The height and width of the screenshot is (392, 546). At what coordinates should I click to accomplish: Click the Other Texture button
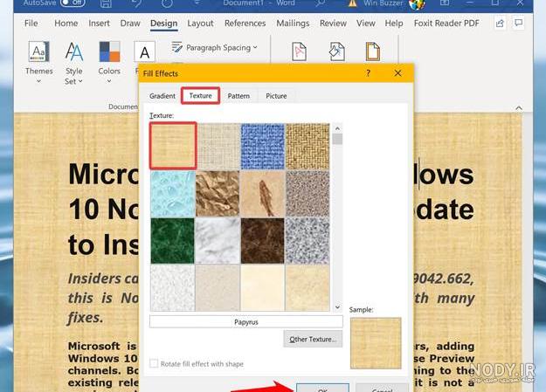pos(313,339)
